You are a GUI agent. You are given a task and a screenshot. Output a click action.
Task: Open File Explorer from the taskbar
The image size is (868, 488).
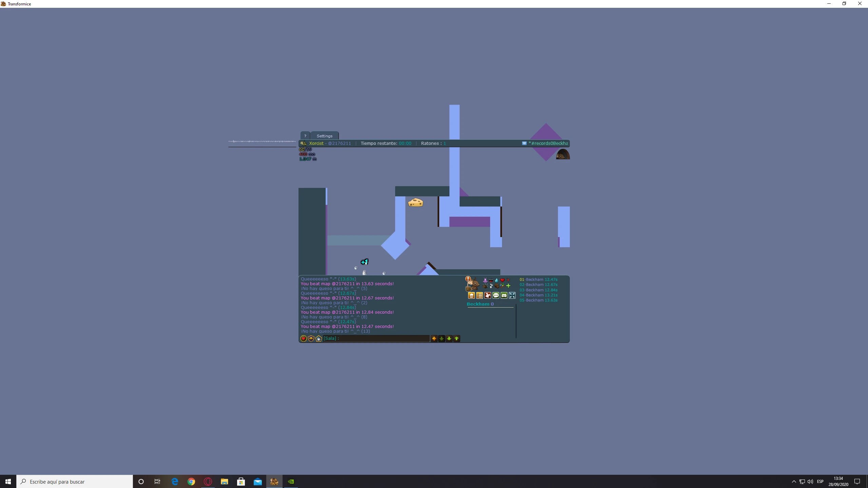click(x=225, y=481)
